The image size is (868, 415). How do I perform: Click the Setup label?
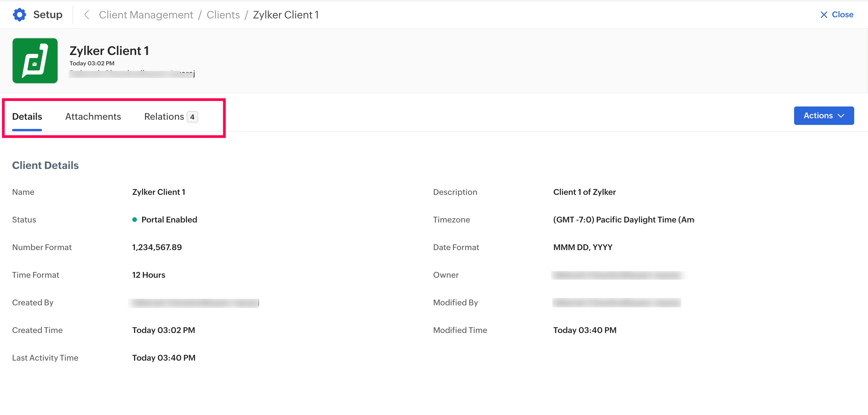click(48, 14)
